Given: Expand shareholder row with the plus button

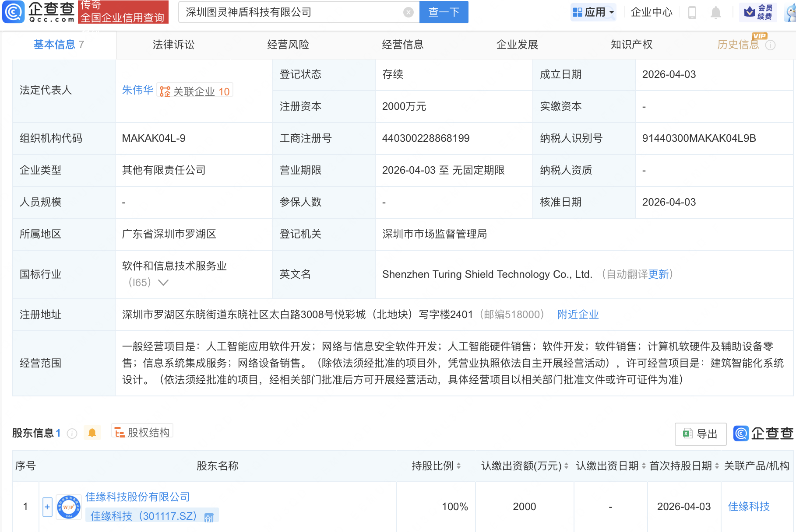Looking at the screenshot, I should 46,506.
